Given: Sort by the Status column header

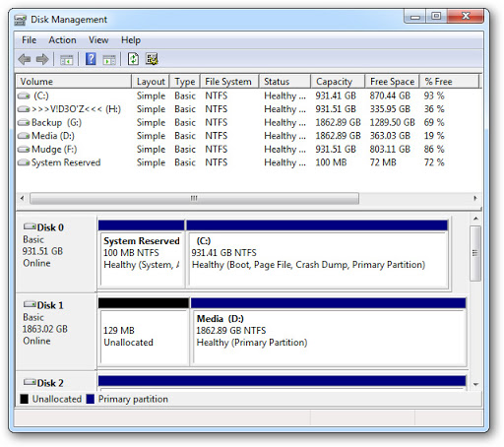Looking at the screenshot, I should (284, 82).
